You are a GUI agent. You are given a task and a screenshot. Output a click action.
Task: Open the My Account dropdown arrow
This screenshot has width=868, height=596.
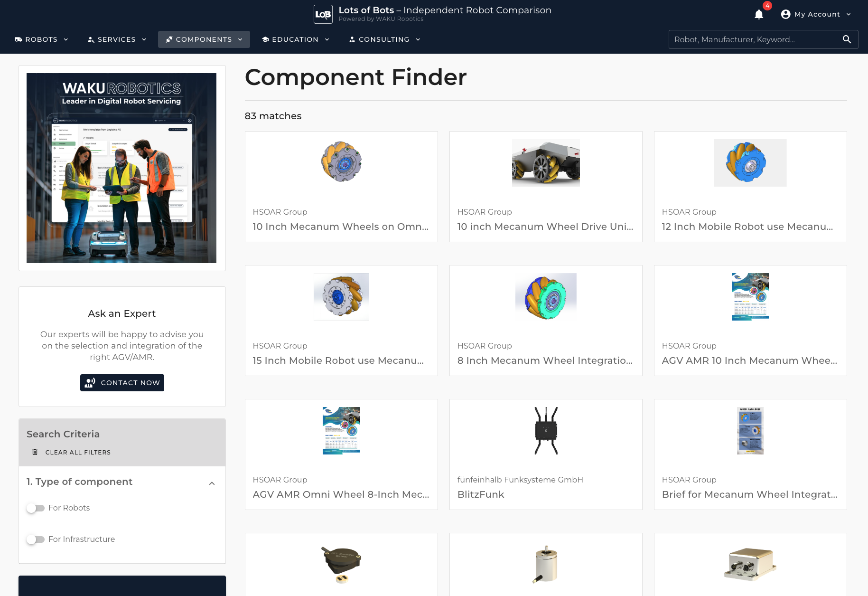[849, 14]
